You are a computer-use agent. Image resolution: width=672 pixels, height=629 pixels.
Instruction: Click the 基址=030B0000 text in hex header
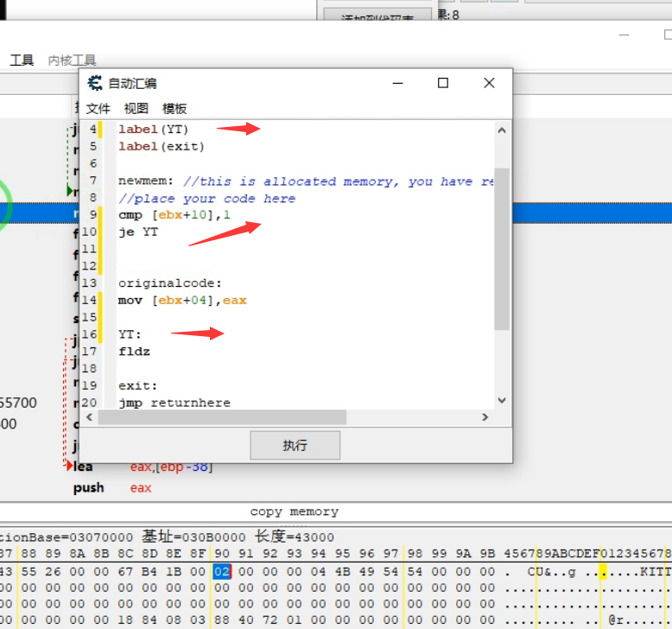[x=193, y=537]
